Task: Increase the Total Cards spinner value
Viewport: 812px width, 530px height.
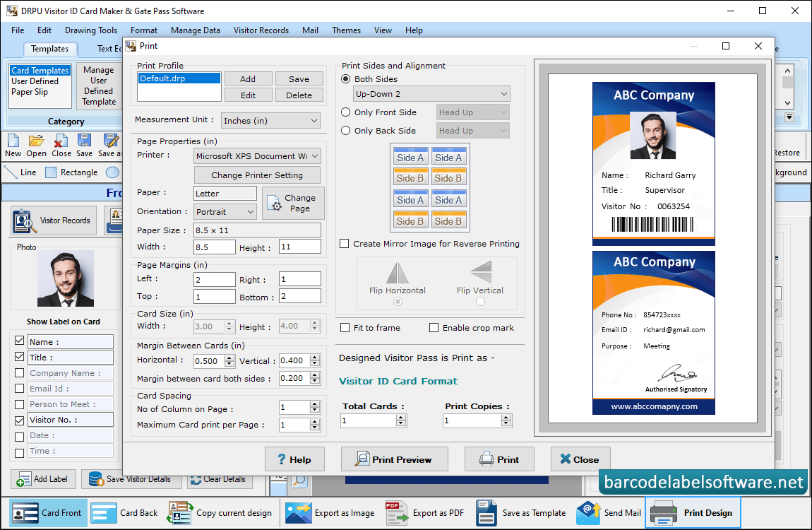Action: tap(401, 418)
